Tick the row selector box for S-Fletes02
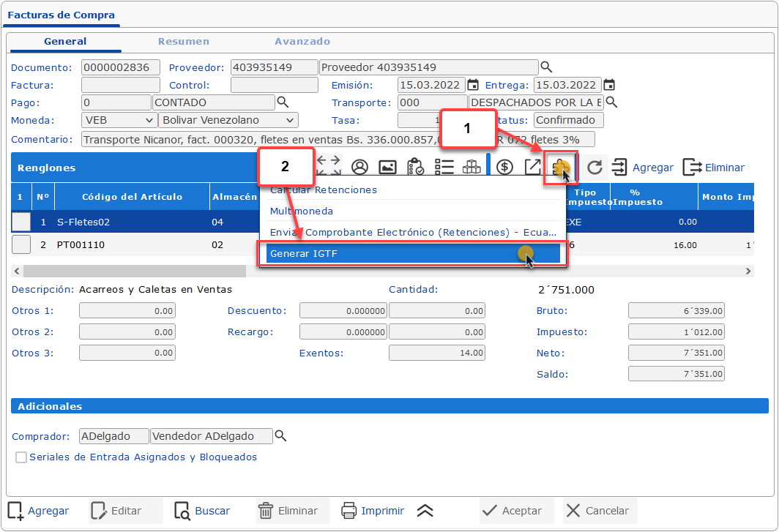Image resolution: width=779 pixels, height=532 pixels. tap(21, 222)
